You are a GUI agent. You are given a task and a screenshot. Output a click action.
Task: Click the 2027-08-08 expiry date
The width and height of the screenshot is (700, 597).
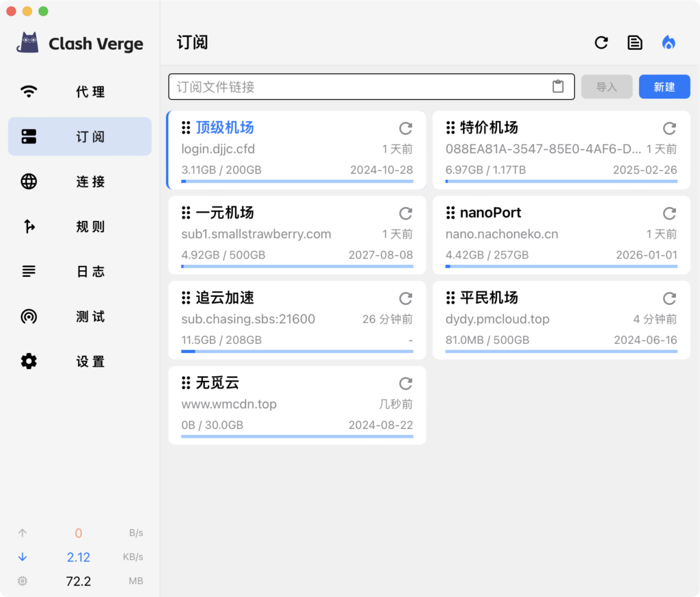[x=381, y=255]
